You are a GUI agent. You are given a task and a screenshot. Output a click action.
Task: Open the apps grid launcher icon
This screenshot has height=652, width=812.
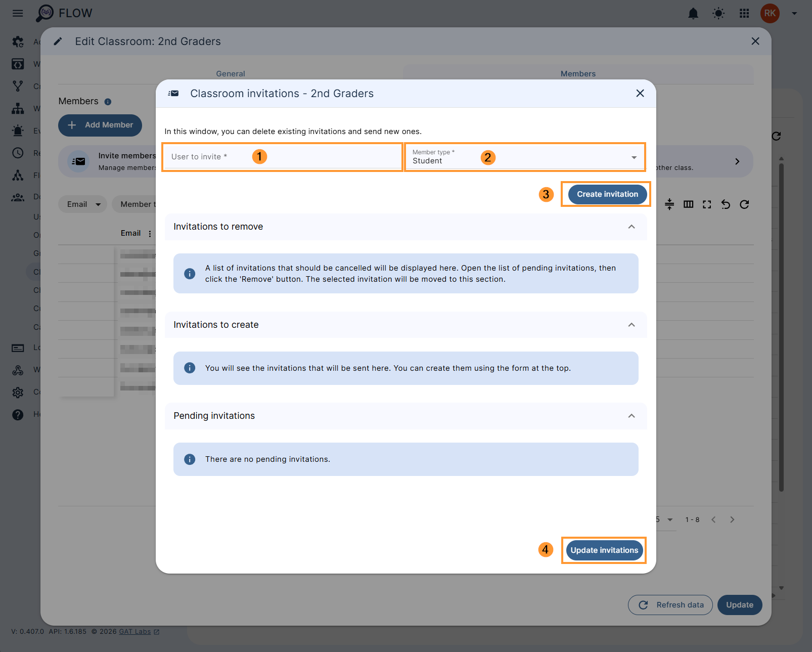(x=744, y=14)
